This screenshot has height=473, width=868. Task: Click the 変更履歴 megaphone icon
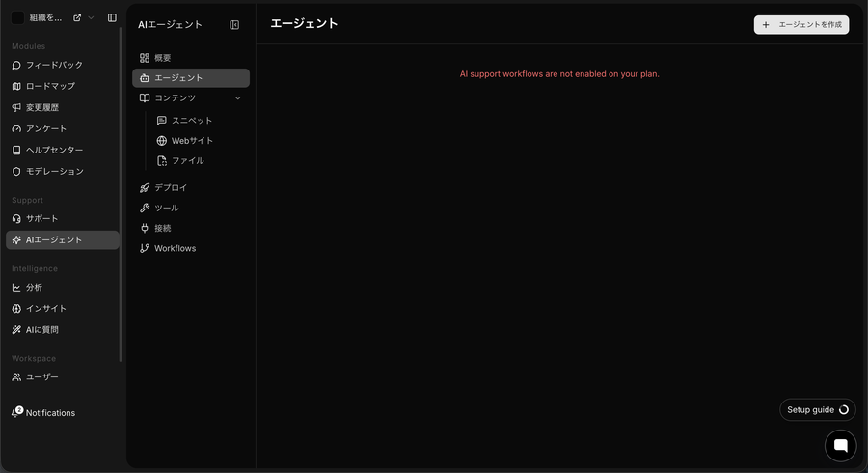(x=16, y=107)
